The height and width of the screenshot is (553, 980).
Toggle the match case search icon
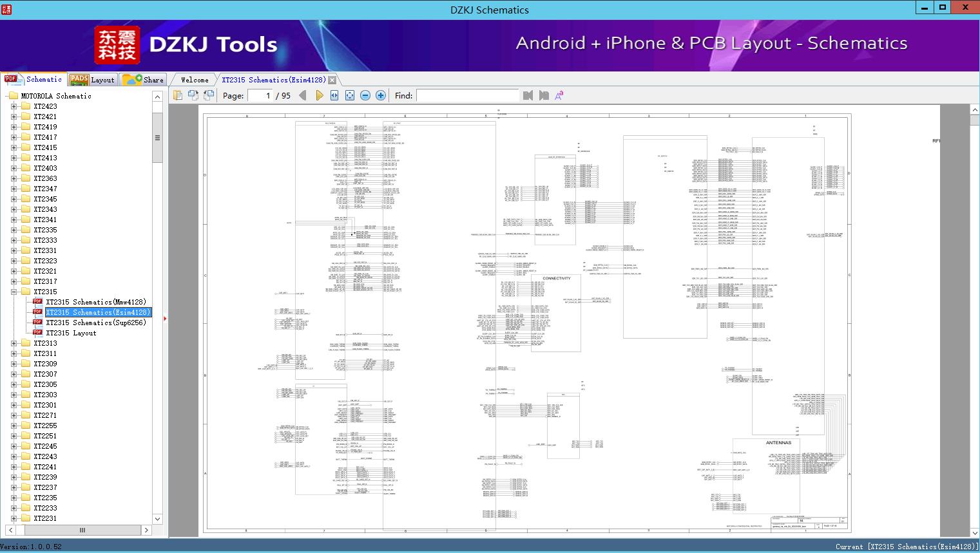[559, 95]
